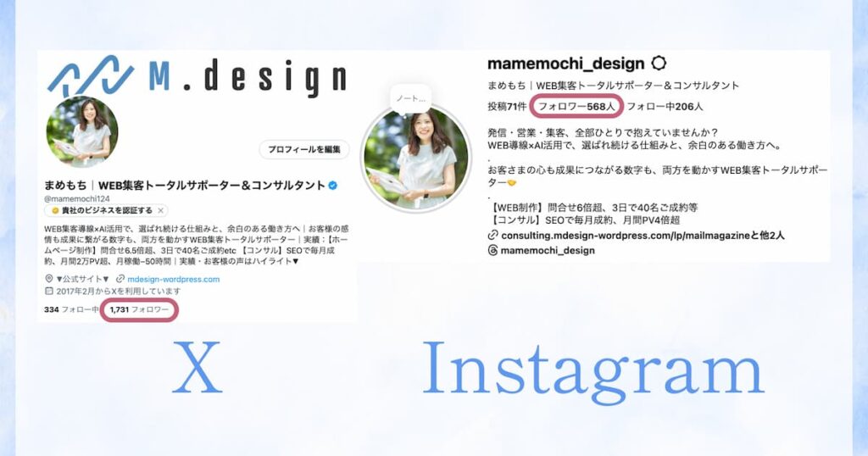Open the Instagram settings gear icon
The width and height of the screenshot is (868, 456).
pyautogui.click(x=658, y=63)
